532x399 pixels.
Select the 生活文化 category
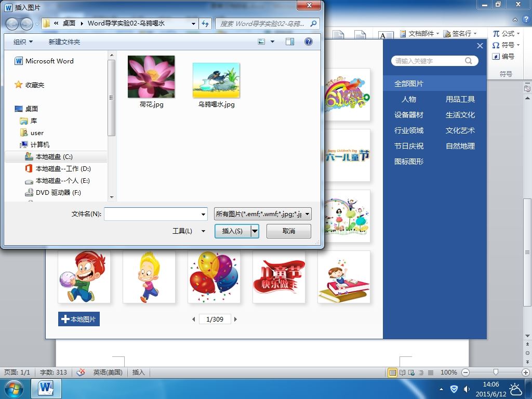[x=460, y=115]
